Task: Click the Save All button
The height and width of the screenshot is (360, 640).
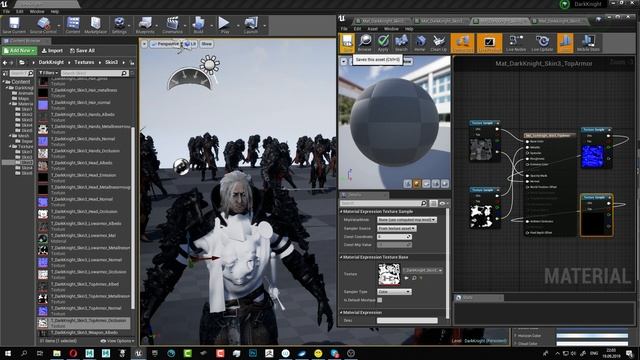Action: tap(82, 51)
